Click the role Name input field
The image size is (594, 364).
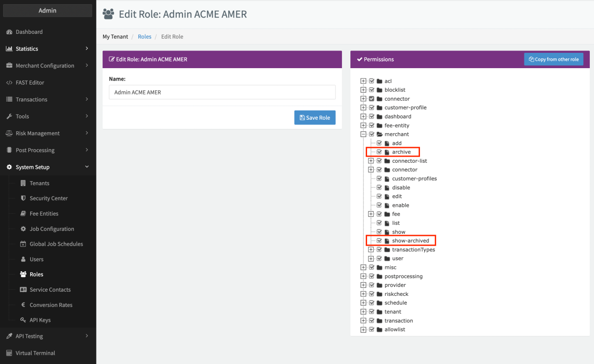(222, 92)
